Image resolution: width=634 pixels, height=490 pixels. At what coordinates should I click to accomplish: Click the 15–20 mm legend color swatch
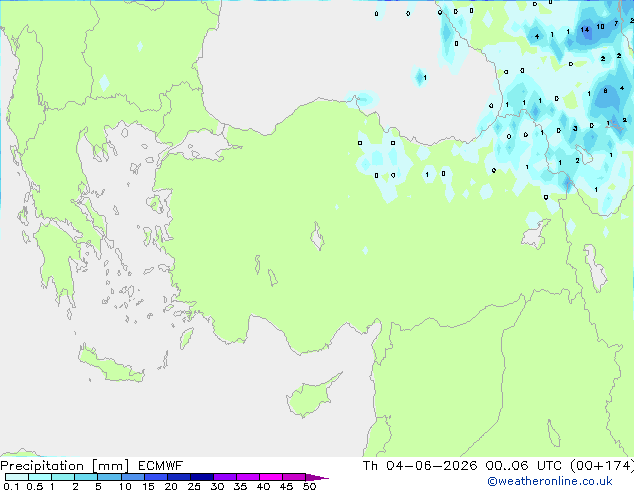[x=156, y=477]
